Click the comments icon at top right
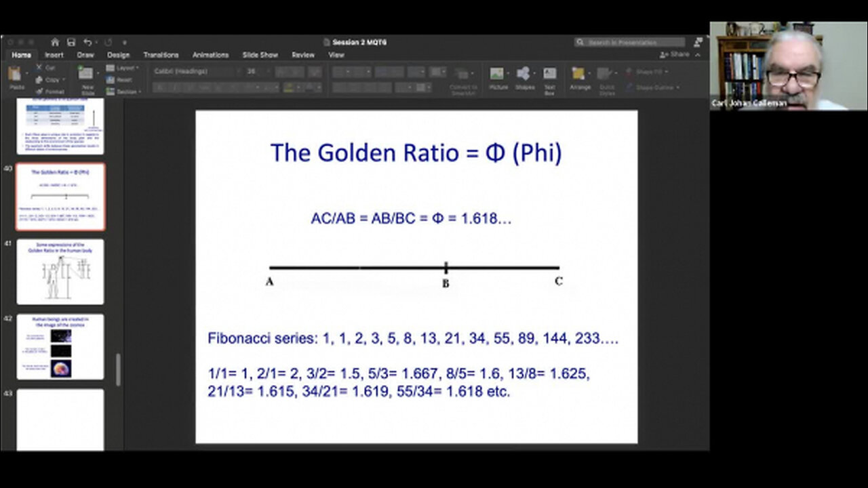This screenshot has height=488, width=868. pos(698,42)
